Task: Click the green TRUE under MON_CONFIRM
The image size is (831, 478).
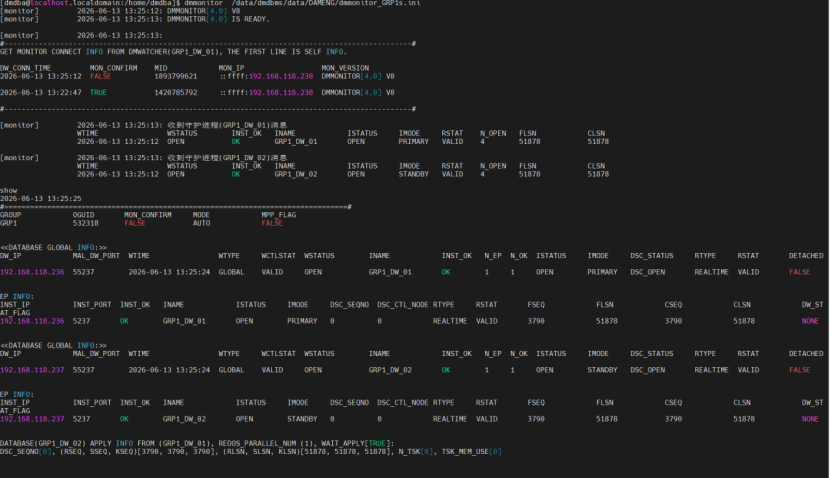Action: pos(98,93)
